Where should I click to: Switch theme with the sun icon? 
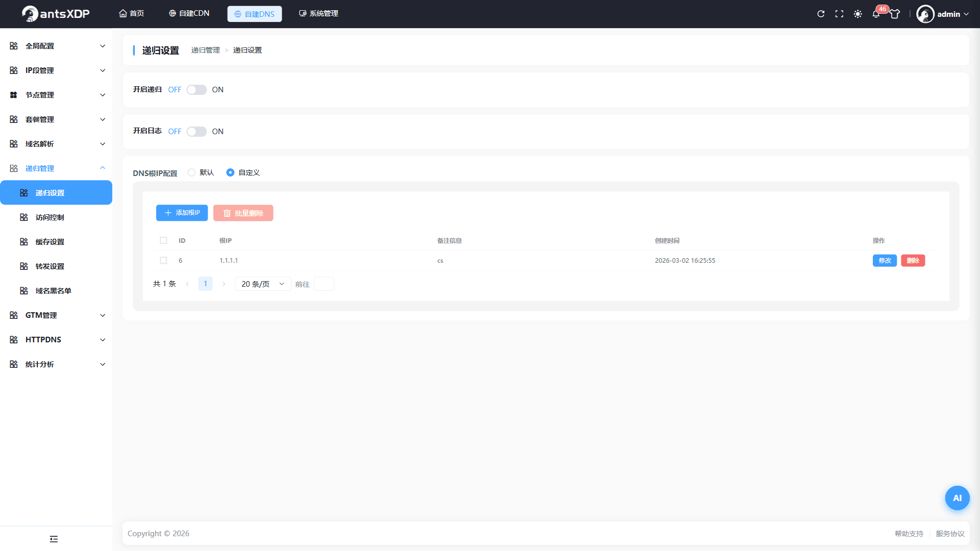pos(858,14)
